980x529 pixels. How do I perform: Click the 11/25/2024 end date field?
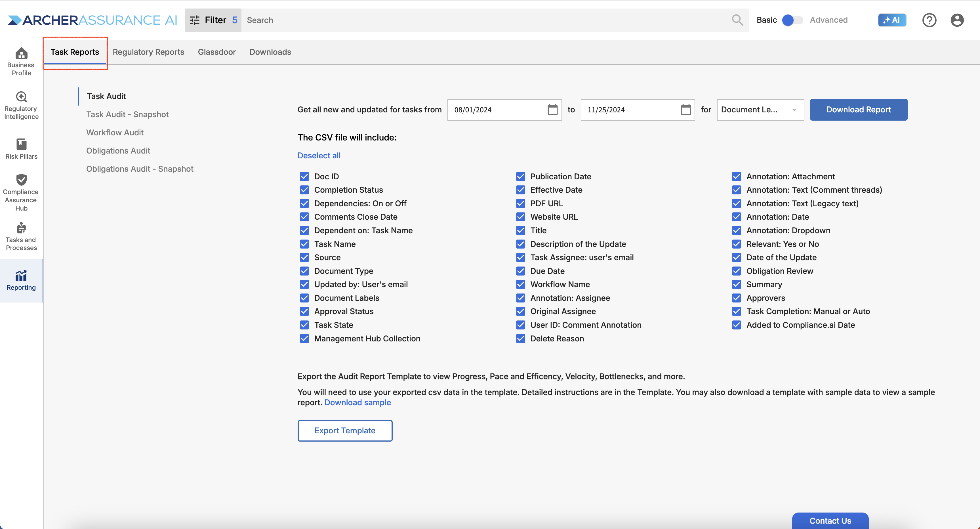[638, 110]
